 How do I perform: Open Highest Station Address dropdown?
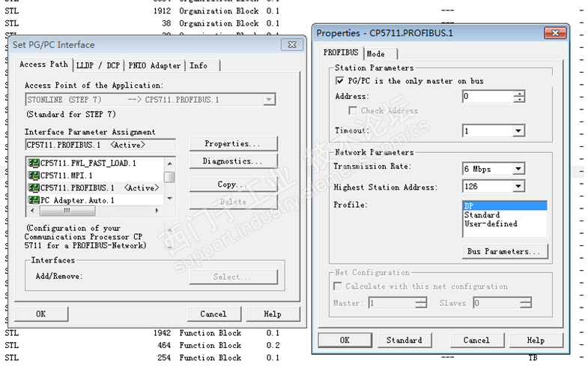[x=518, y=186]
